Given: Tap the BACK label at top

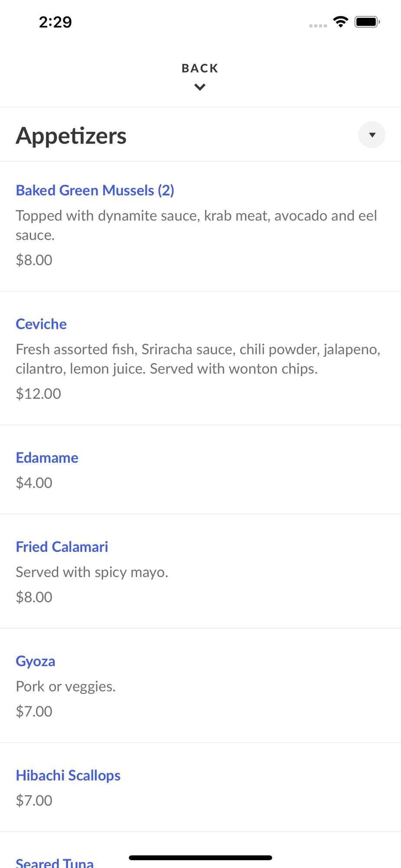Looking at the screenshot, I should pos(200,69).
